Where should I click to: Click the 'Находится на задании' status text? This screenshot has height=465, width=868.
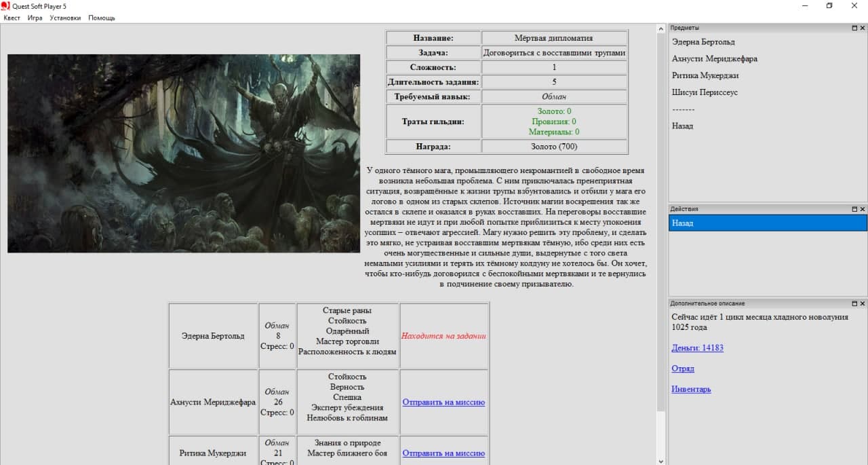(x=443, y=335)
